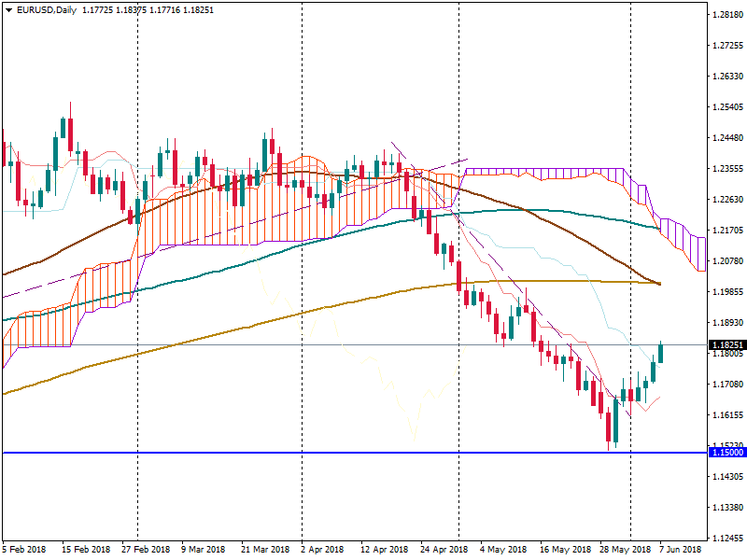
Task: Click the EURUSD,Daily chart title
Action: coord(48,10)
